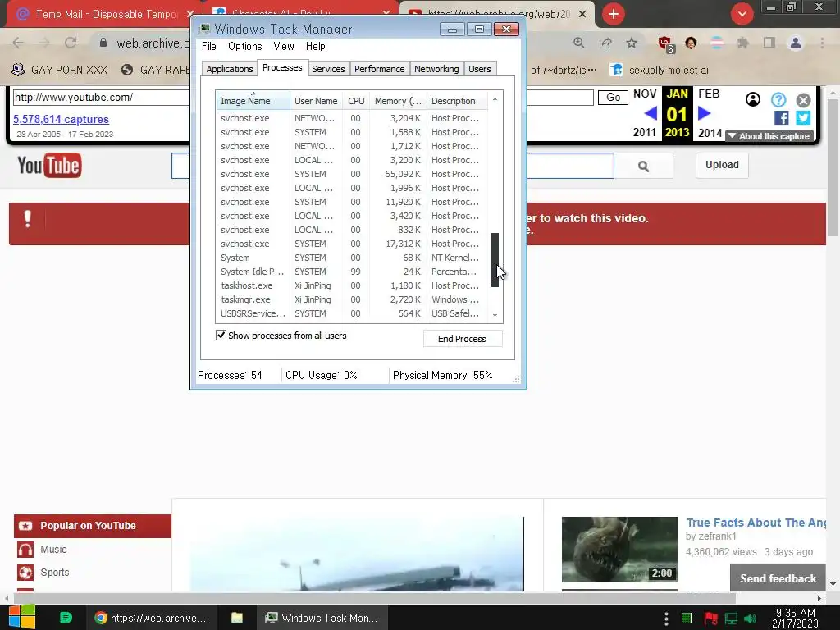
Task: Click the YouTube Upload button
Action: 722,165
